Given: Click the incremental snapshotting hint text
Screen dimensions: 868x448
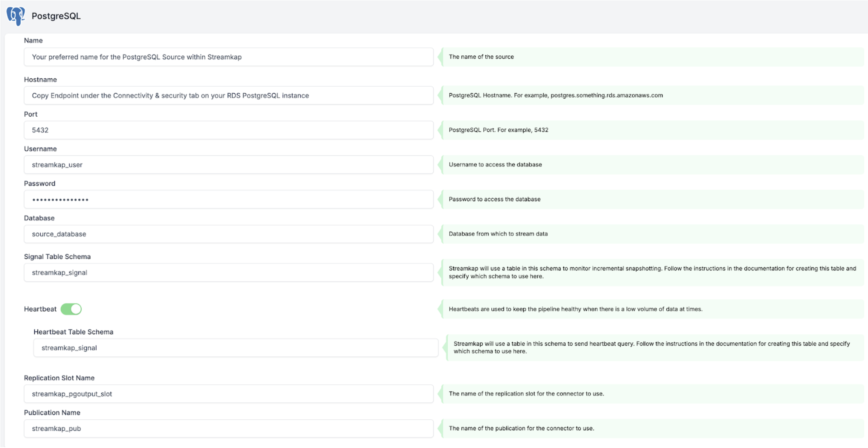Looking at the screenshot, I should click(x=652, y=272).
